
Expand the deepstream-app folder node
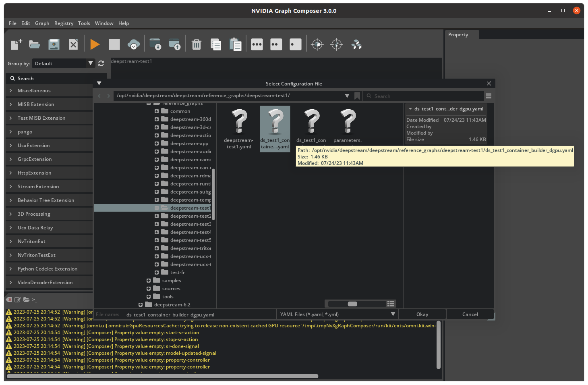click(x=157, y=144)
